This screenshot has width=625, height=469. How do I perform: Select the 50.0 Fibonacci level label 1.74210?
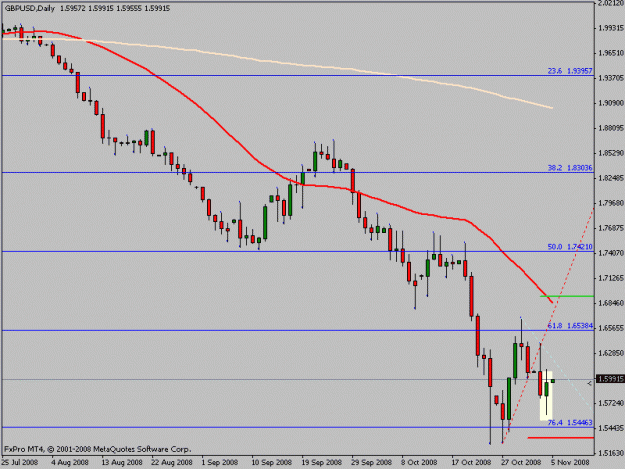pyautogui.click(x=570, y=247)
